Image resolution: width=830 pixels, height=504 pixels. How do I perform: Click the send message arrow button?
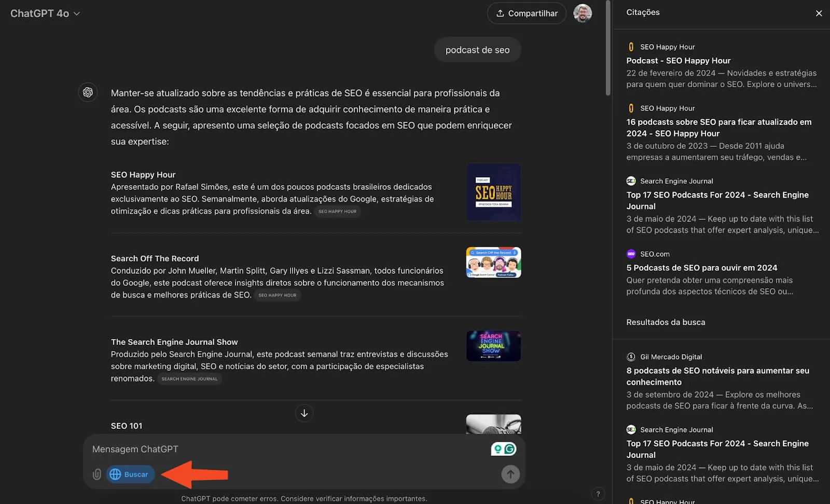point(510,474)
